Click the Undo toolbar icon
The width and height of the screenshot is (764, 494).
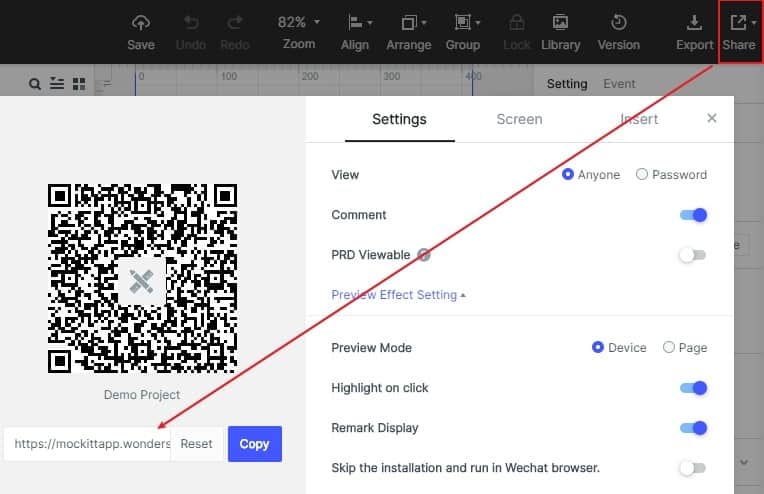(x=191, y=22)
